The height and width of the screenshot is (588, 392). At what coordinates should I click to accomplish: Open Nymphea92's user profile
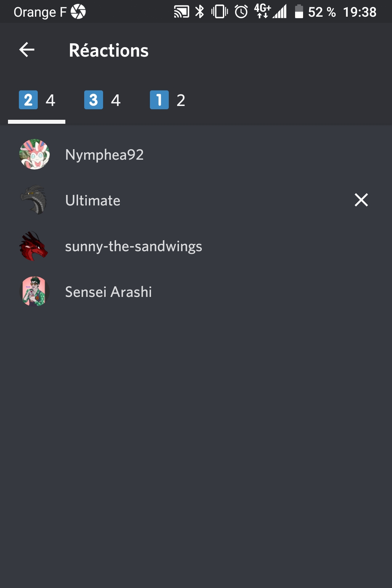tap(105, 155)
